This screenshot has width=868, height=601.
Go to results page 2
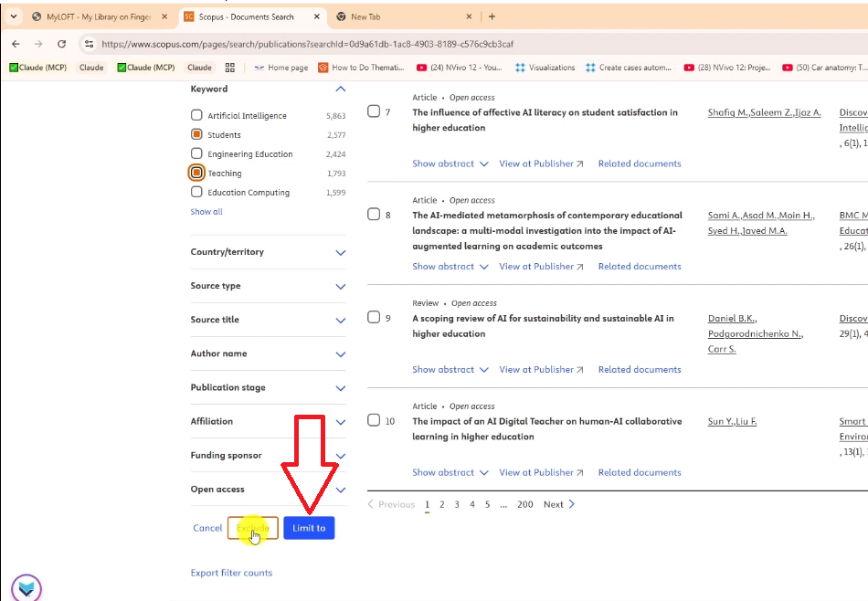pyautogui.click(x=441, y=504)
